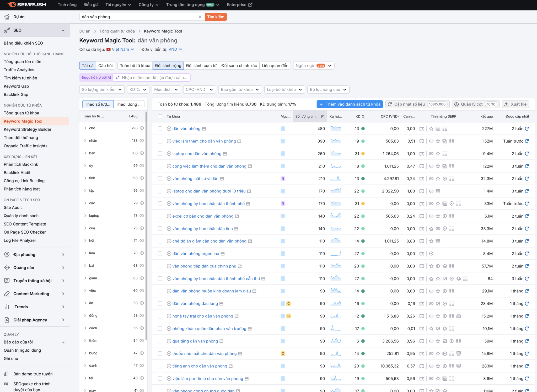Click the Content Marketing pencil icon

click(x=7, y=294)
